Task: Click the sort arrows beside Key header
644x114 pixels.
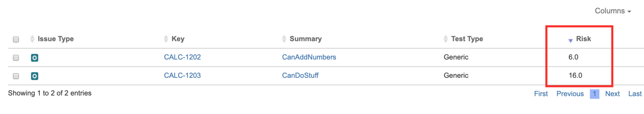Action: (166, 39)
